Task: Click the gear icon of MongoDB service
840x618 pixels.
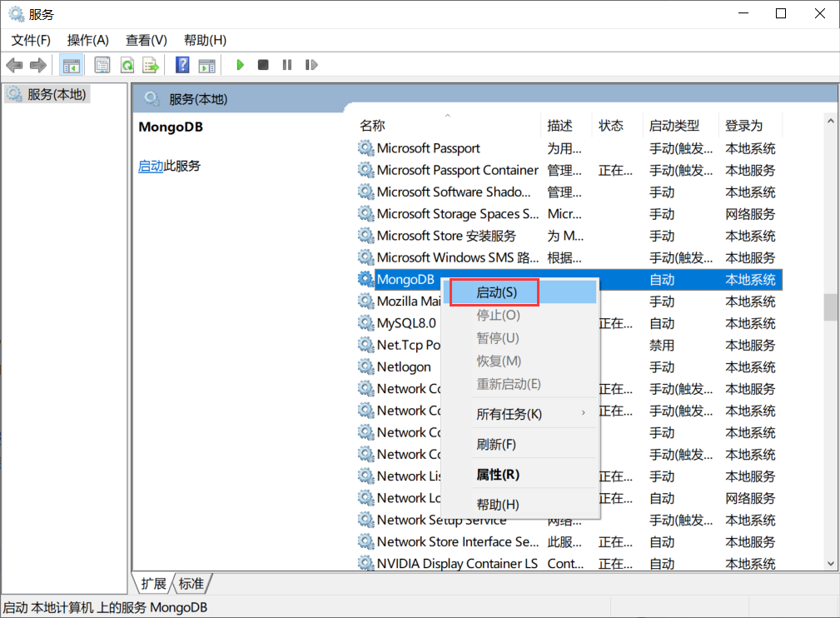Action: tap(366, 279)
